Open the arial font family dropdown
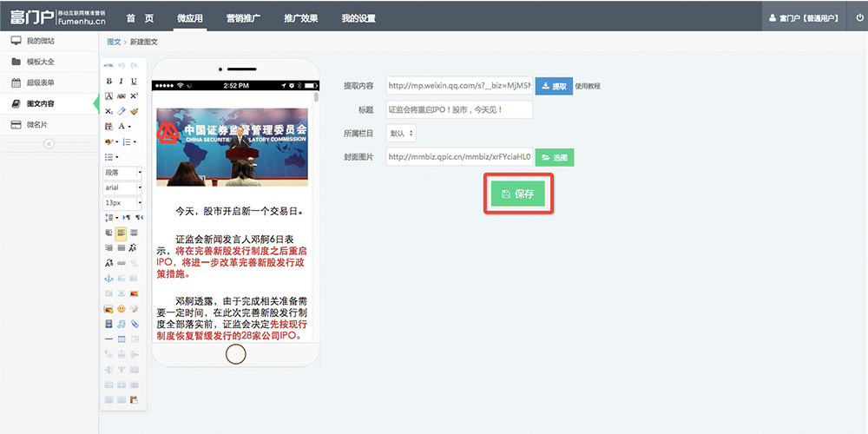868x434 pixels. pos(122,187)
